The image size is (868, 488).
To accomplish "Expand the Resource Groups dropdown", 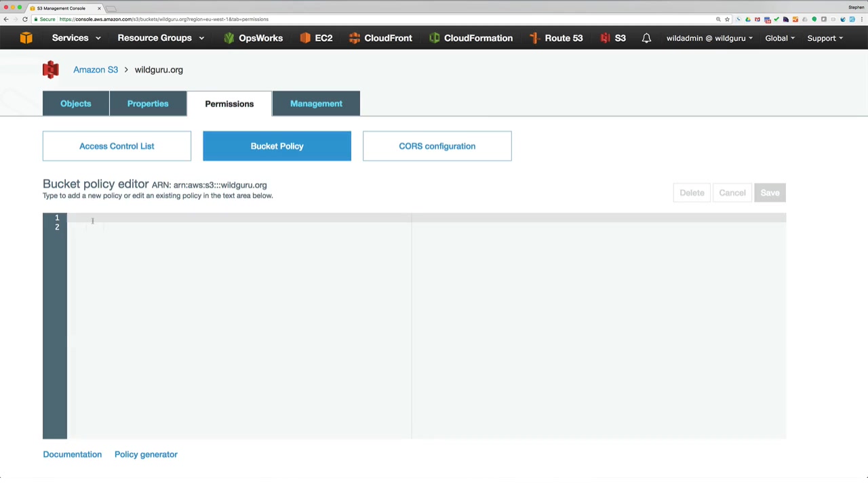I will [x=161, y=39].
